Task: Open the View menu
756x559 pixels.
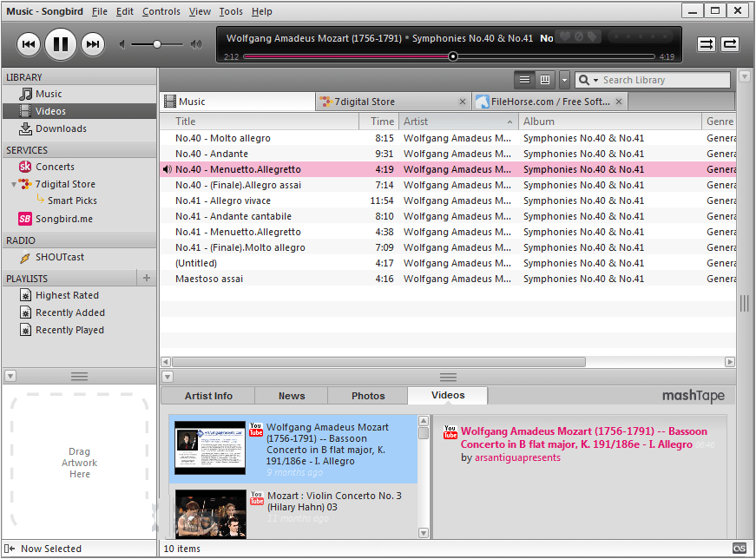Action: coord(200,11)
